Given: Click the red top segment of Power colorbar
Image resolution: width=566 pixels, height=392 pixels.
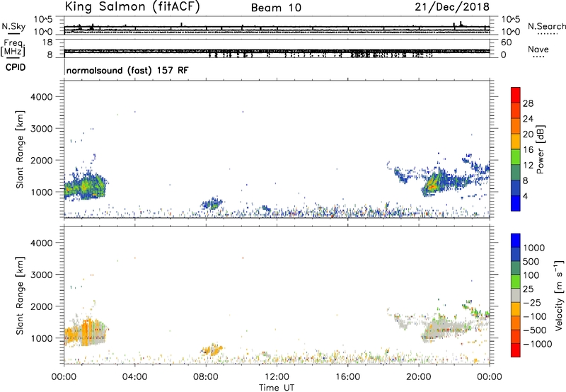Looking at the screenshot, I should click(516, 95).
